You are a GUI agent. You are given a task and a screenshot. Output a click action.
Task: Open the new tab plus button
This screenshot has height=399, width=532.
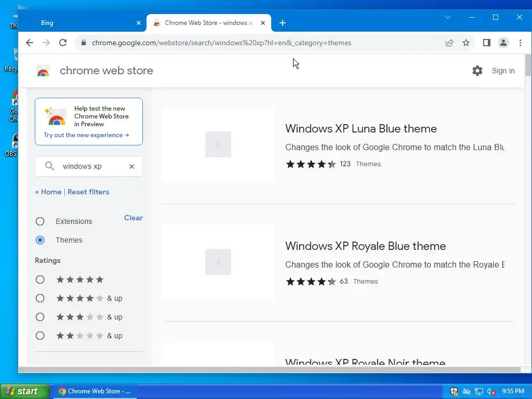pos(282,23)
